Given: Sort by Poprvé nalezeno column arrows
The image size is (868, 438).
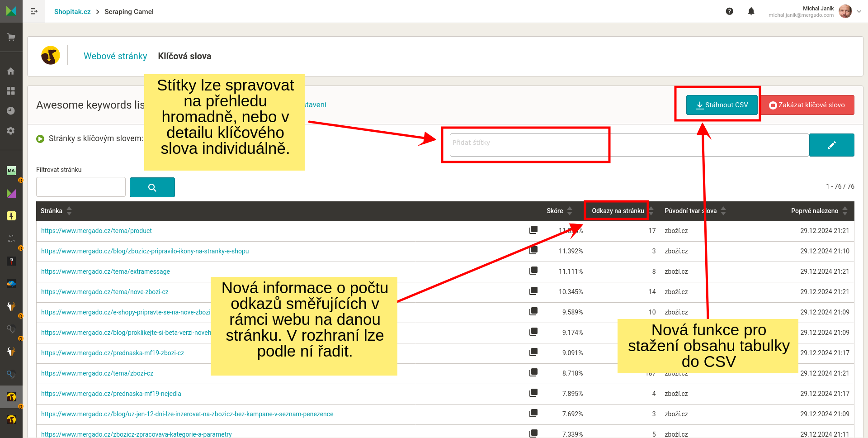Looking at the screenshot, I should pyautogui.click(x=845, y=211).
